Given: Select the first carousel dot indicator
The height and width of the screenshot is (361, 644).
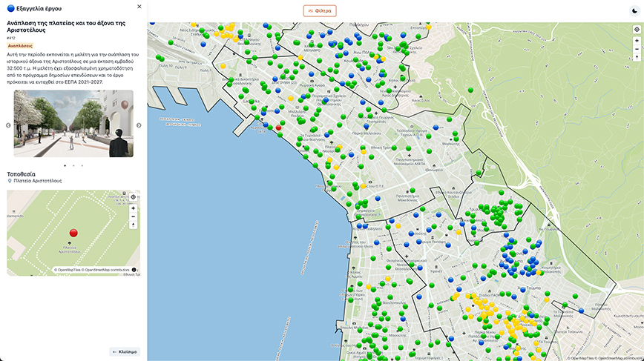Looking at the screenshot, I should 65,165.
